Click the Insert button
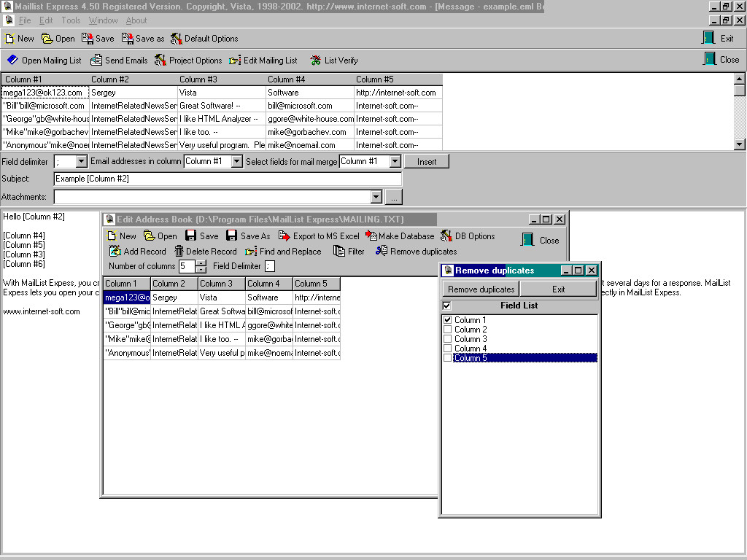 pyautogui.click(x=426, y=162)
